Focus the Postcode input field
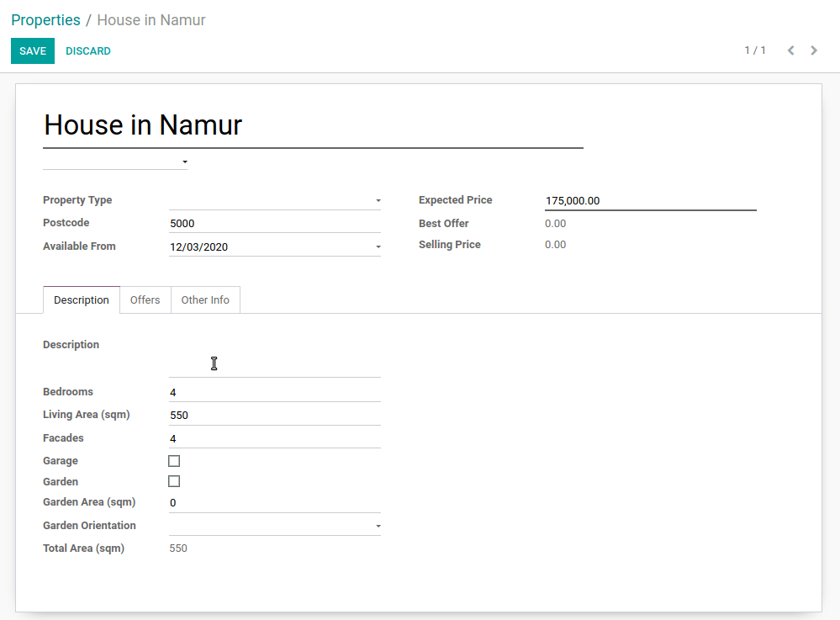Screen dimensions: 840x620 point(274,224)
